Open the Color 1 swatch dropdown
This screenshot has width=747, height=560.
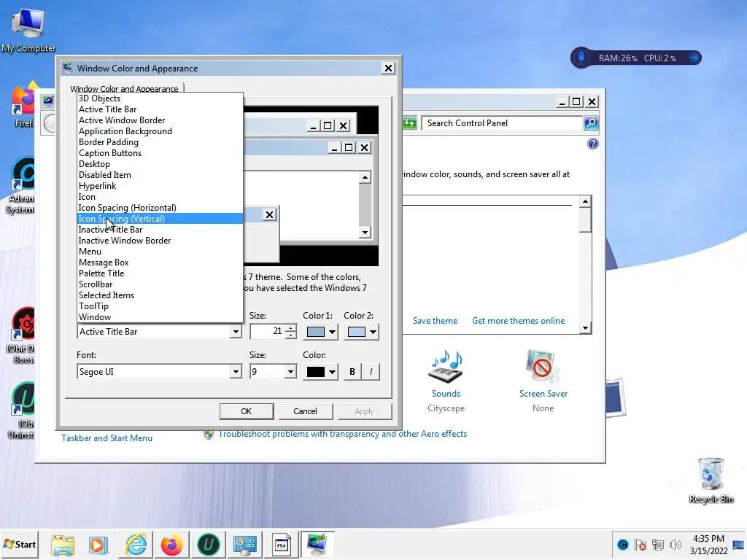(320, 332)
